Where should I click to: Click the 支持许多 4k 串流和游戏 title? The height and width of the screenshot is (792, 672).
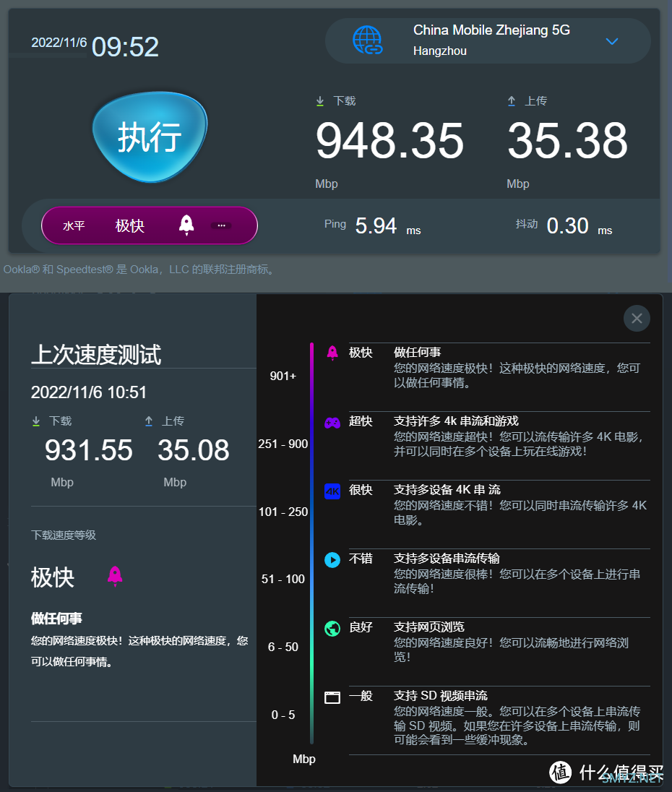456,421
